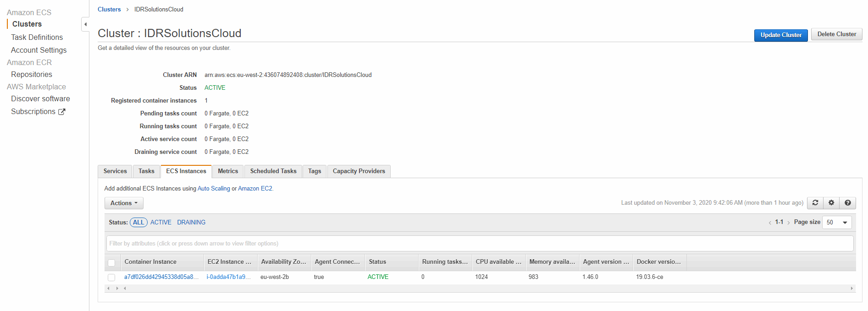
Task: Select the ALL status filter
Action: 138,222
